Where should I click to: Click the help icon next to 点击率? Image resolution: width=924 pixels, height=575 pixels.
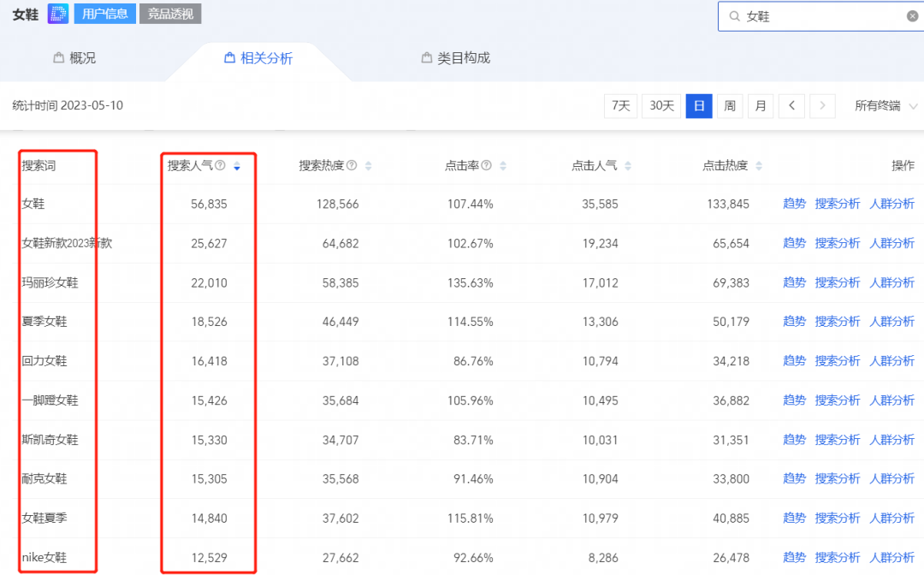click(486, 165)
